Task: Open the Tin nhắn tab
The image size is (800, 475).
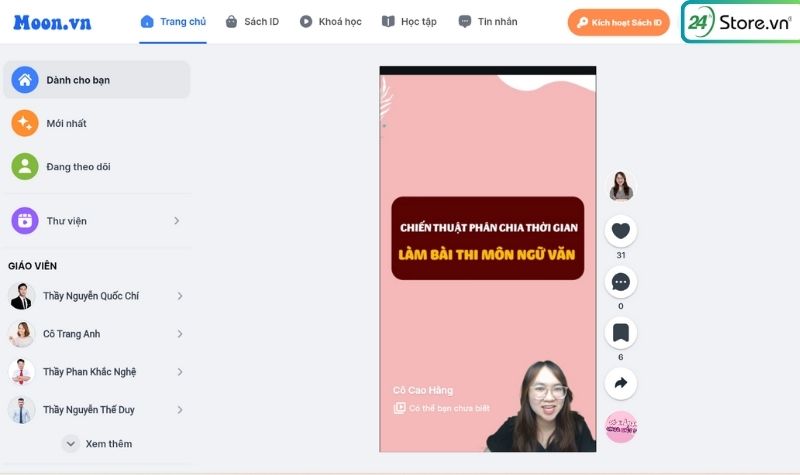Action: click(x=488, y=22)
